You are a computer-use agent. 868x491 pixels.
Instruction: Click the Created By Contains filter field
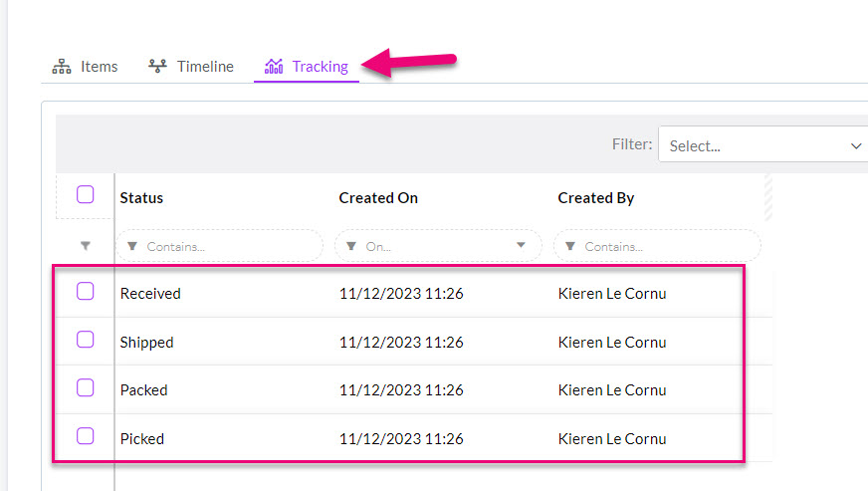pyautogui.click(x=657, y=246)
